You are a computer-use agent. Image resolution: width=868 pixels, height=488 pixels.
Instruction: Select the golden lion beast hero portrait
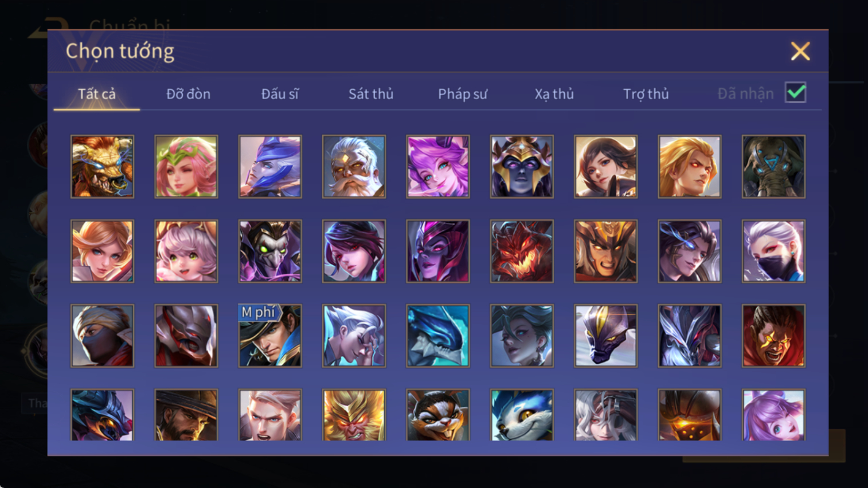coord(102,167)
